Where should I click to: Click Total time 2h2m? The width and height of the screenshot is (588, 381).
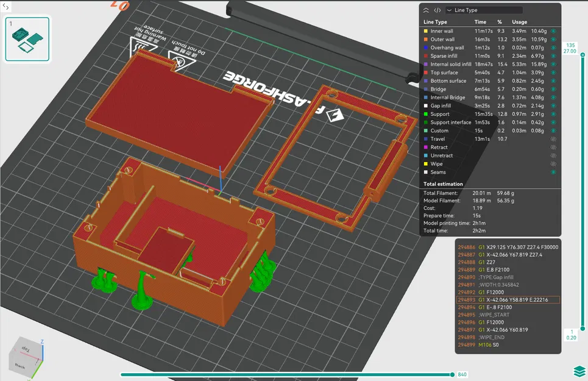(x=479, y=230)
